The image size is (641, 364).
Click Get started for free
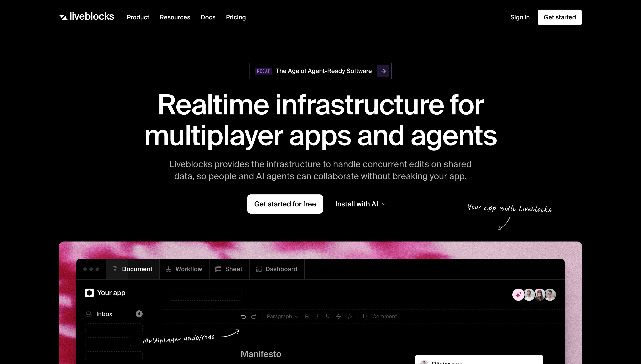pos(285,204)
